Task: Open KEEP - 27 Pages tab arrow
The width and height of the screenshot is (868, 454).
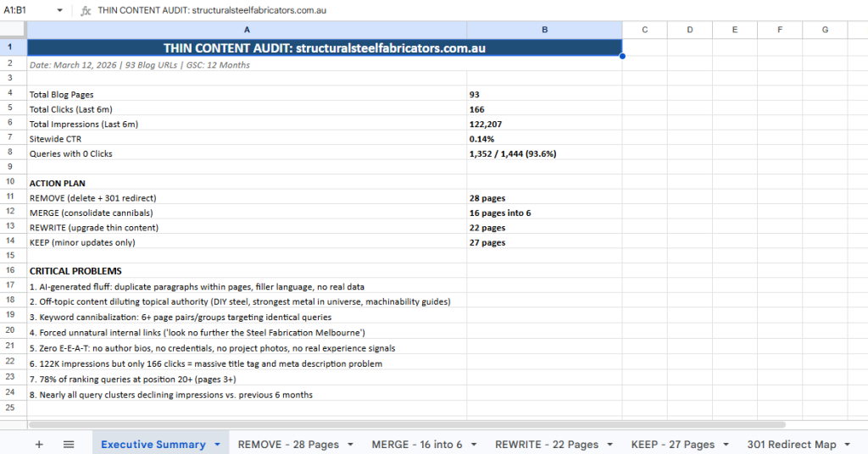Action: coord(726,445)
